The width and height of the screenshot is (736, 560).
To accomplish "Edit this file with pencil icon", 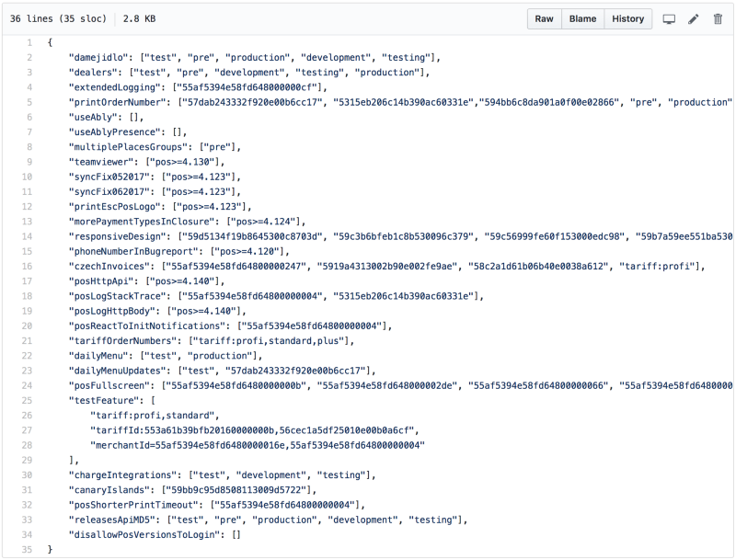I will coord(694,19).
